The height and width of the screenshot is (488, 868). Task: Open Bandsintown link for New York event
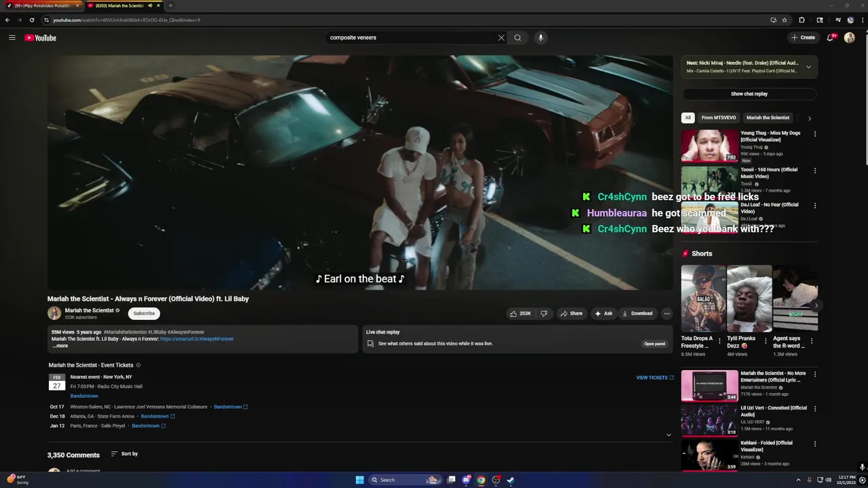(84, 396)
